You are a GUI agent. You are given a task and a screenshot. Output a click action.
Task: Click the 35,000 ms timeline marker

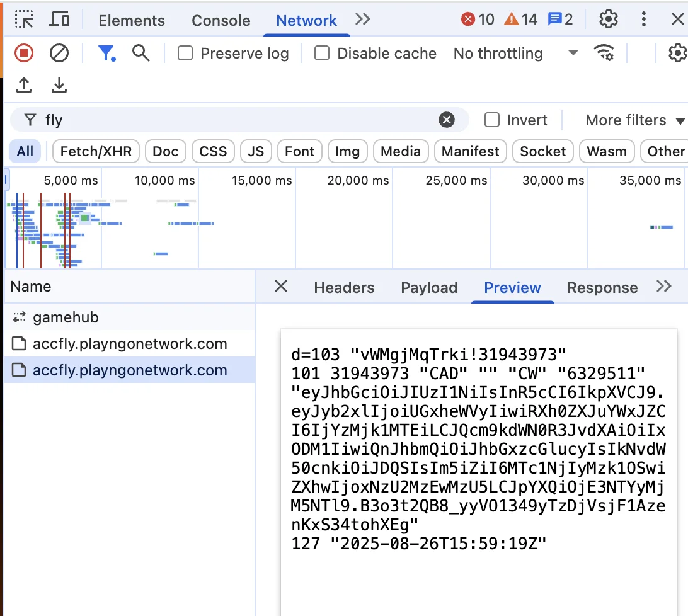[x=650, y=180]
